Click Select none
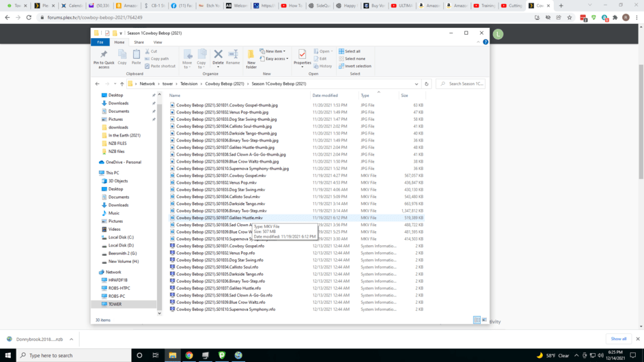Viewport: 644px width, 362px height. click(x=352, y=59)
